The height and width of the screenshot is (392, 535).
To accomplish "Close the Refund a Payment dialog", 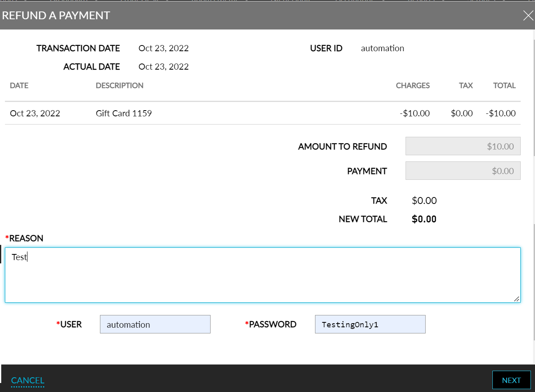I will 528,16.
